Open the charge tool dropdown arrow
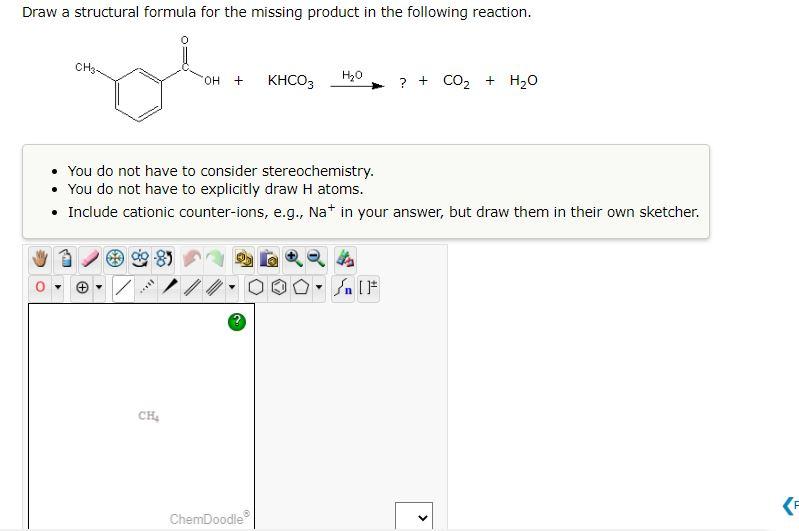Viewport: 799px width, 531px height. click(x=99, y=287)
